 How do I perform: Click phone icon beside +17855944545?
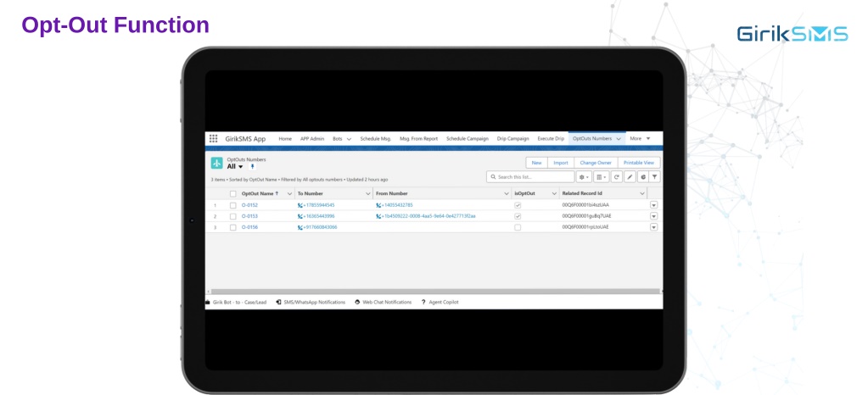click(x=300, y=205)
